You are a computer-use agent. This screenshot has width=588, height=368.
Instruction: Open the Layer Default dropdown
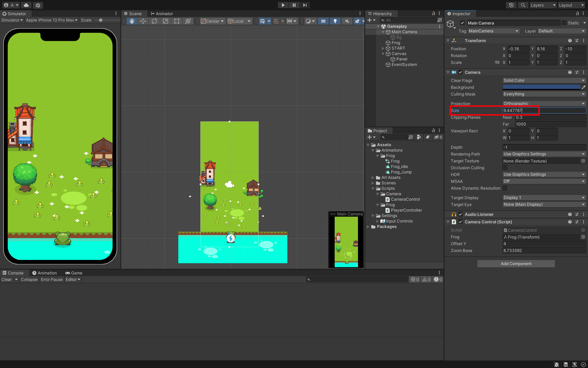562,31
